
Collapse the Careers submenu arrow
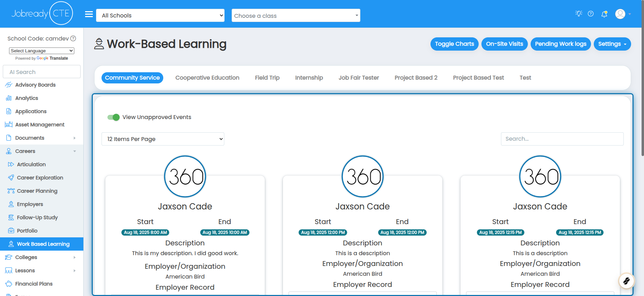75,151
